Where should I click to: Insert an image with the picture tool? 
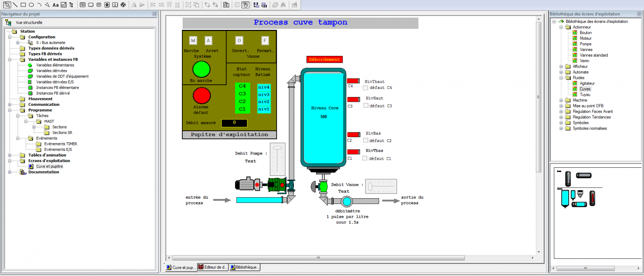point(64,5)
